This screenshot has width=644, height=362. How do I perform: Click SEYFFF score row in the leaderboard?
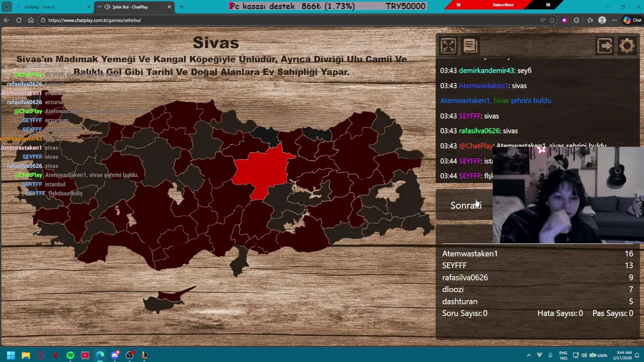[x=537, y=265]
